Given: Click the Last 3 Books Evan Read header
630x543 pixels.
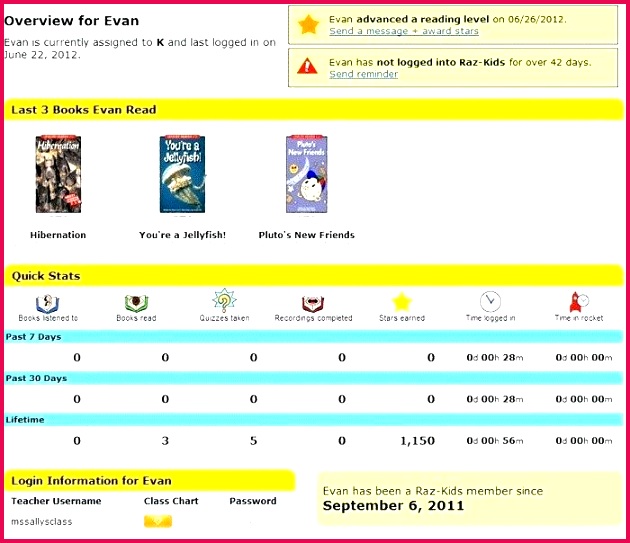Looking at the screenshot, I should point(84,110).
